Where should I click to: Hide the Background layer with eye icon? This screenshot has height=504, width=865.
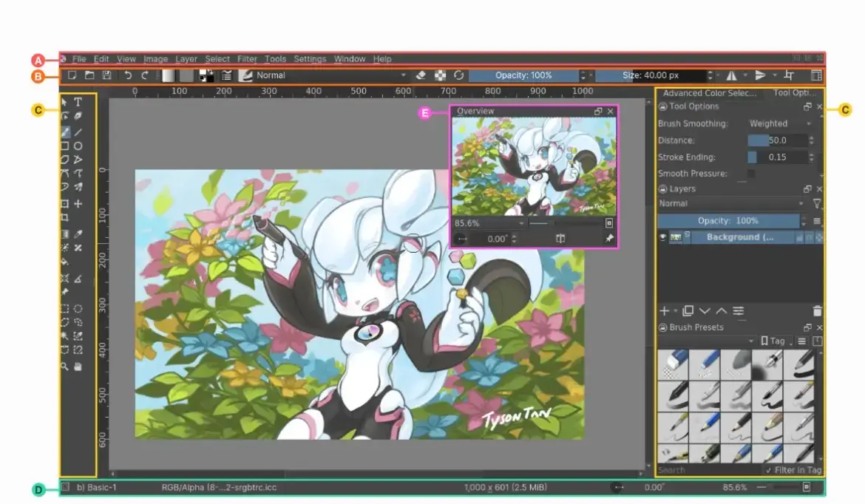pos(663,237)
